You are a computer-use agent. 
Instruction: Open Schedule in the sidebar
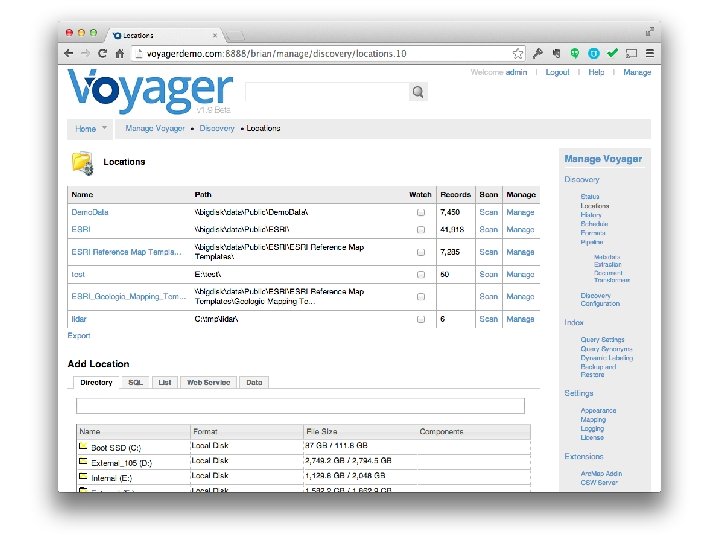594,224
